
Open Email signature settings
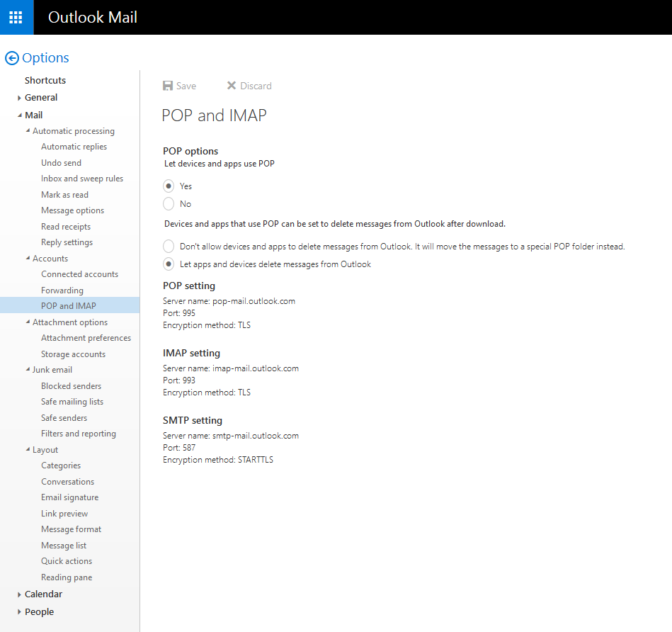tap(69, 497)
